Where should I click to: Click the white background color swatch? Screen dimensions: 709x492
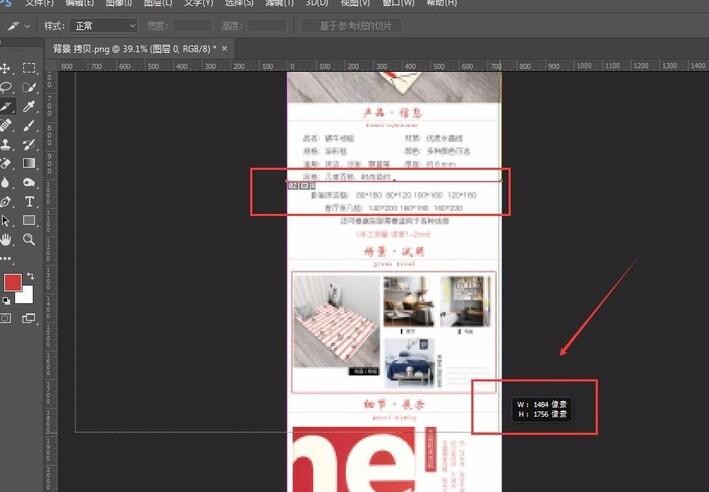[x=26, y=296]
